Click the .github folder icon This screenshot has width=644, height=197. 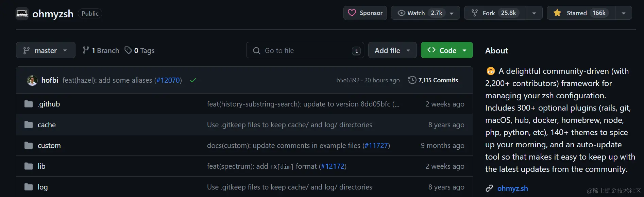click(29, 104)
